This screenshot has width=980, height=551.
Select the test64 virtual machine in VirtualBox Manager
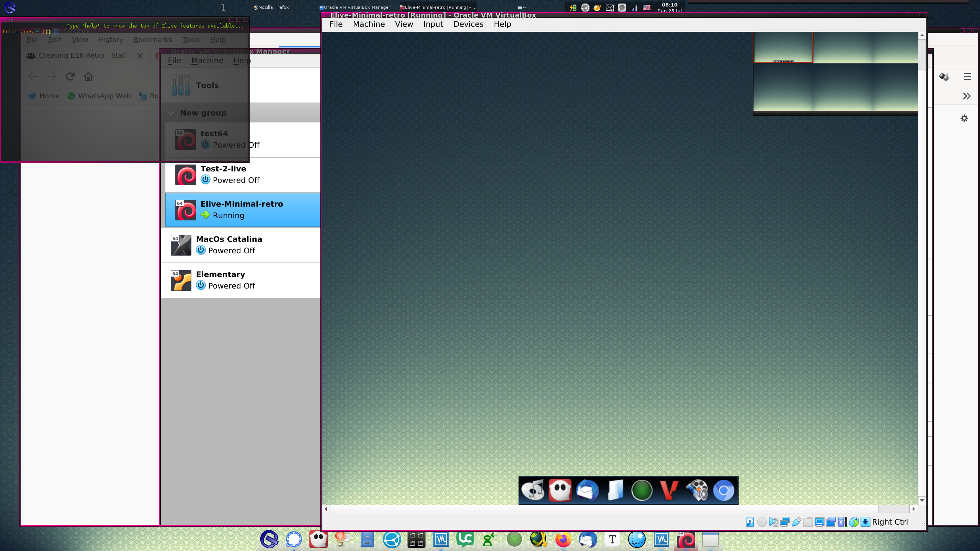coord(243,140)
